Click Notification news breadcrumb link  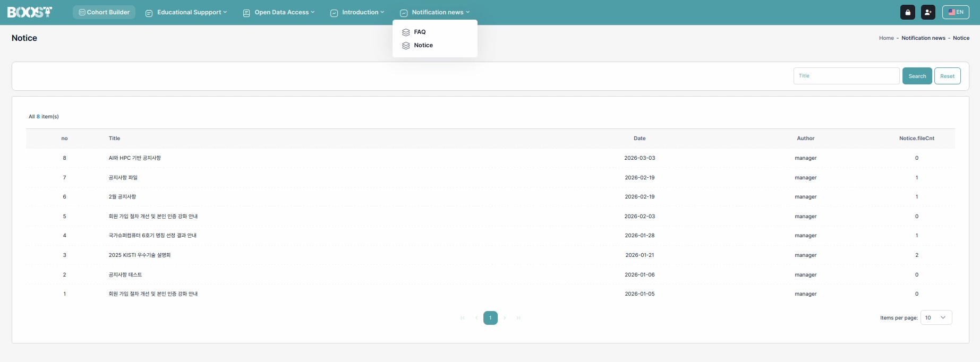tap(923, 38)
